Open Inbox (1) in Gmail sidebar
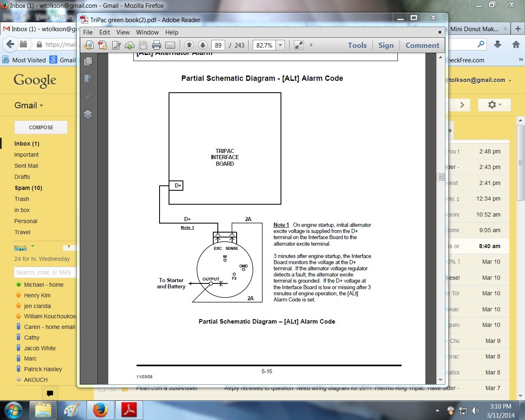 point(27,144)
